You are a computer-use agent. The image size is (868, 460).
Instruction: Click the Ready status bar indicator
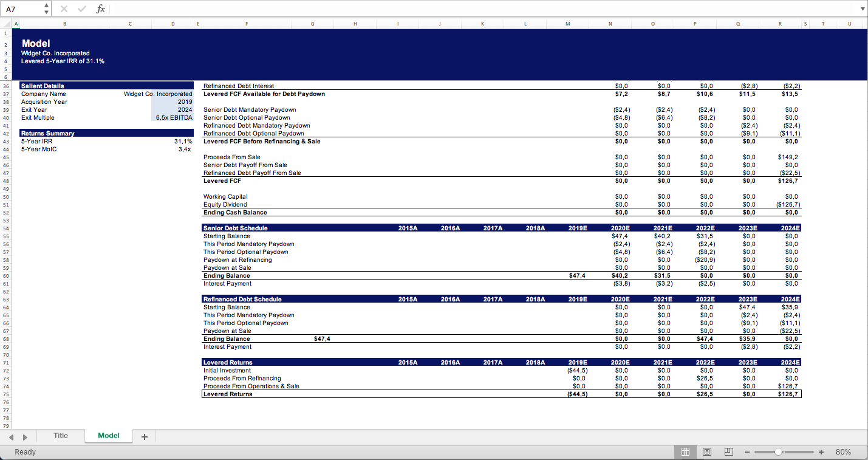[25, 452]
